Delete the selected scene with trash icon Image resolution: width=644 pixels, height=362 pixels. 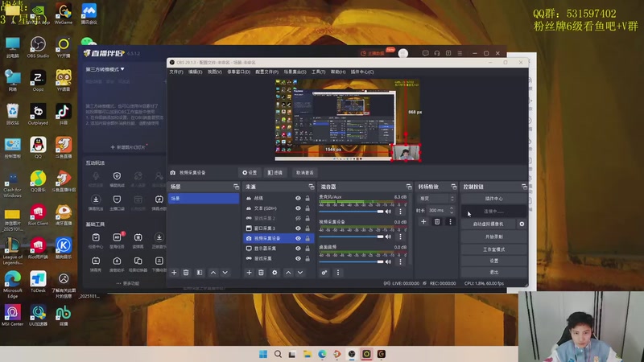tap(186, 273)
